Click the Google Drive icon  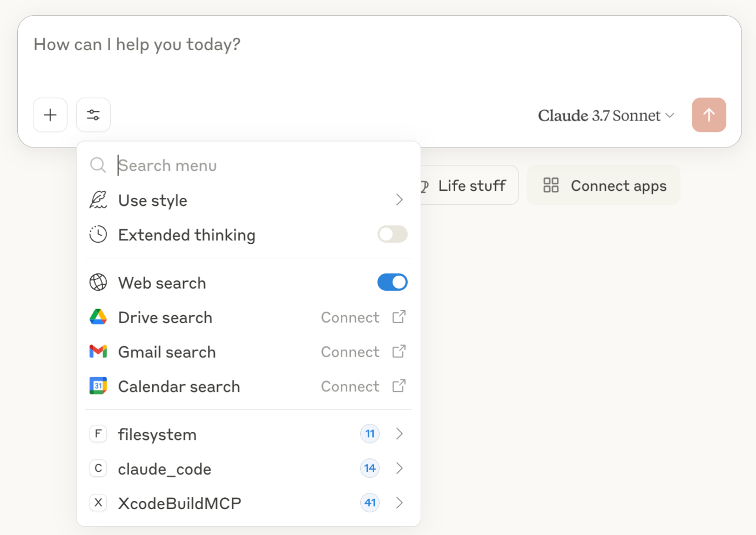tap(98, 317)
